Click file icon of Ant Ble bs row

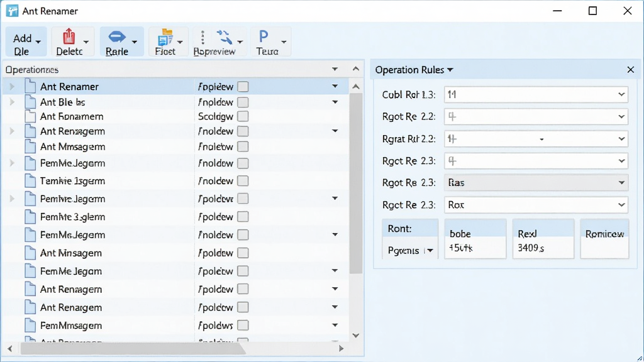coord(30,102)
